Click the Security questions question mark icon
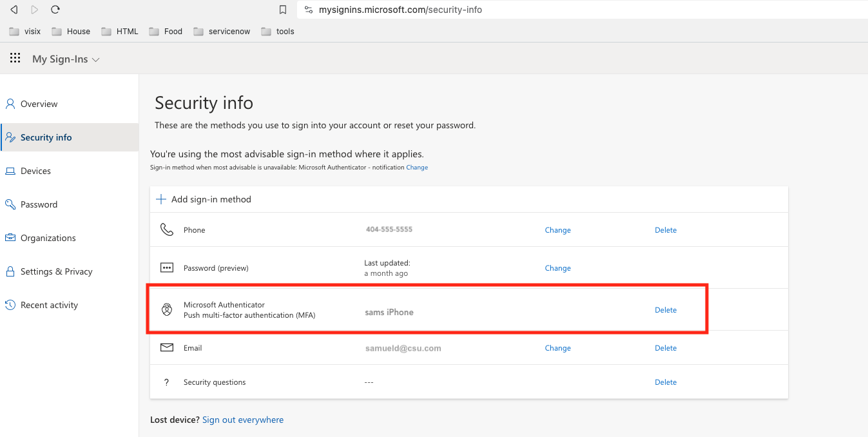868x437 pixels. [x=167, y=382]
